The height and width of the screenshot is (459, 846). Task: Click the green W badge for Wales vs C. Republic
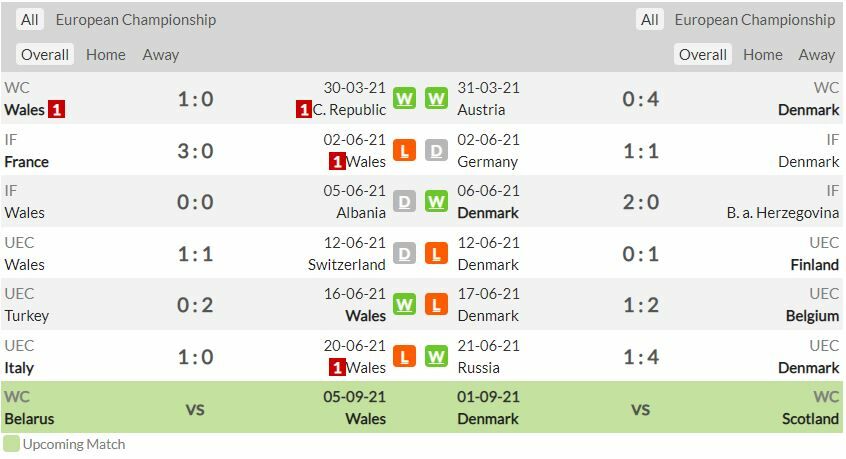pyautogui.click(x=404, y=99)
